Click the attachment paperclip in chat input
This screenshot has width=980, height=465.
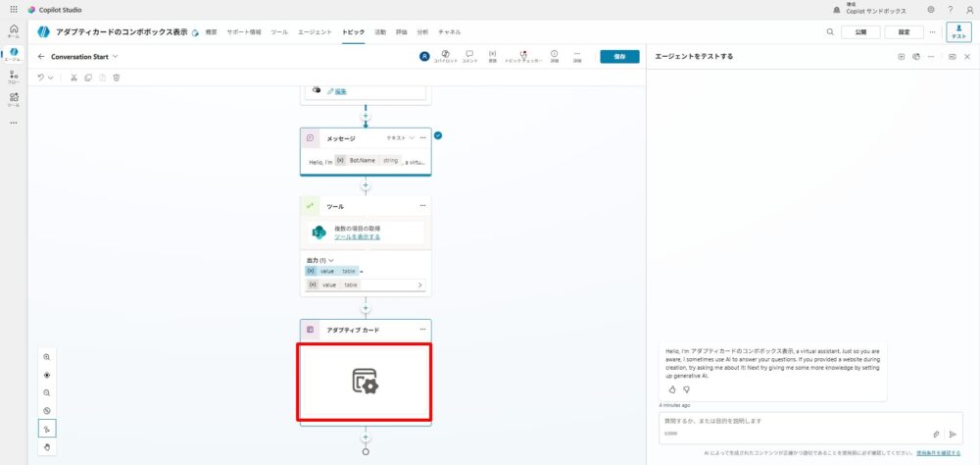(x=936, y=434)
